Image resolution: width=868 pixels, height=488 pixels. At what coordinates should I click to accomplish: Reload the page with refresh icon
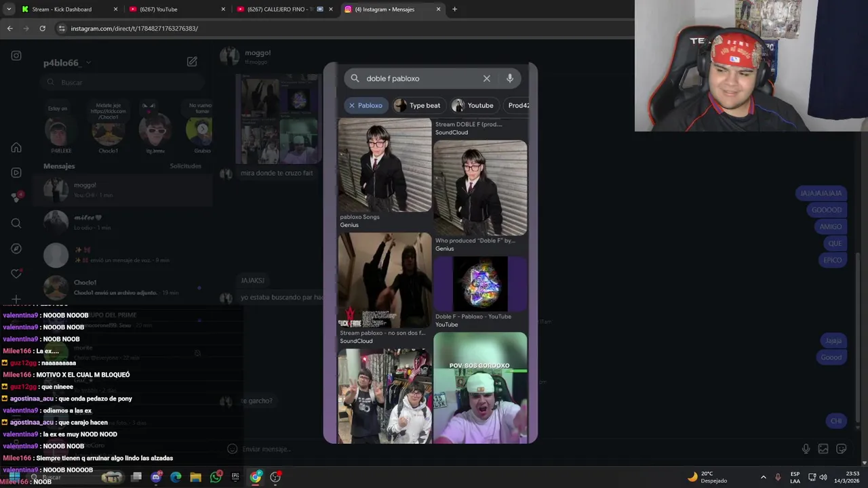(42, 28)
